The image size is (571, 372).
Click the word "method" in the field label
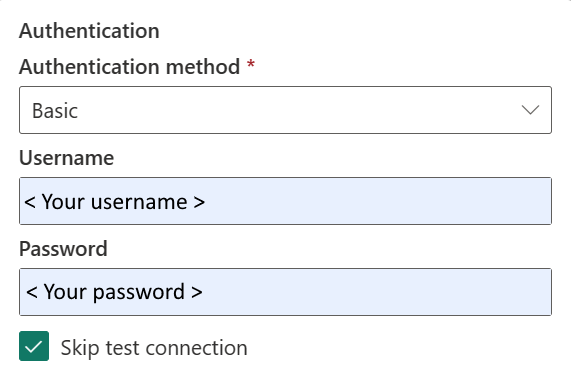[x=203, y=67]
